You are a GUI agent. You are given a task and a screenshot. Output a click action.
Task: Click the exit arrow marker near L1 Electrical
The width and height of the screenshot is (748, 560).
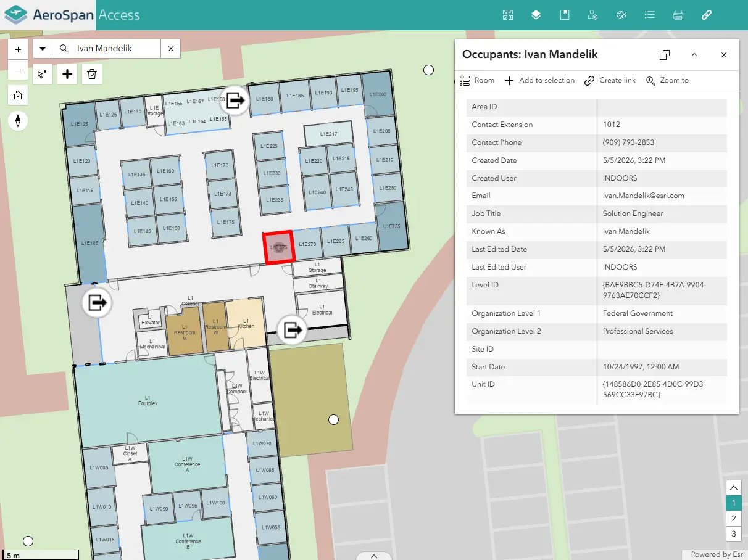291,330
